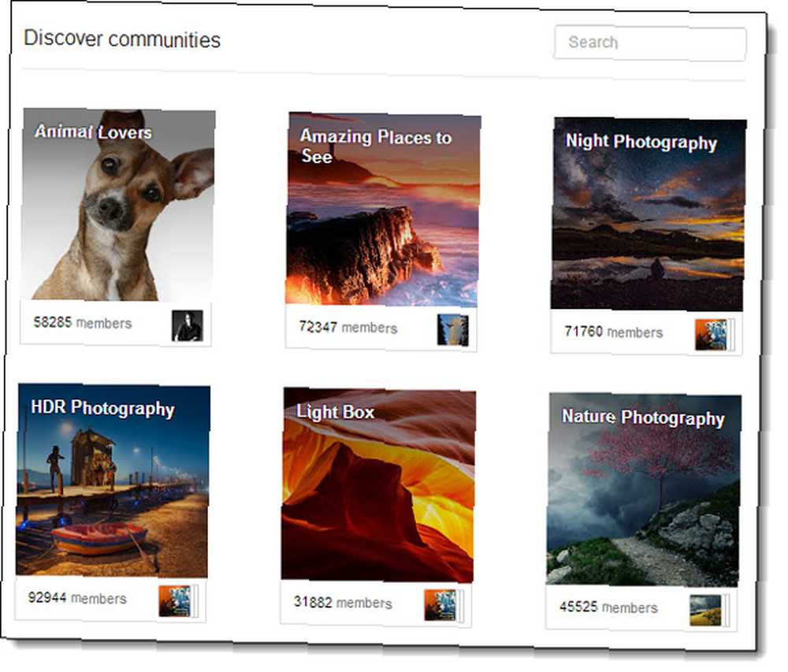Image resolution: width=788 pixels, height=672 pixels.
Task: Click the 45525 members count
Action: [608, 607]
